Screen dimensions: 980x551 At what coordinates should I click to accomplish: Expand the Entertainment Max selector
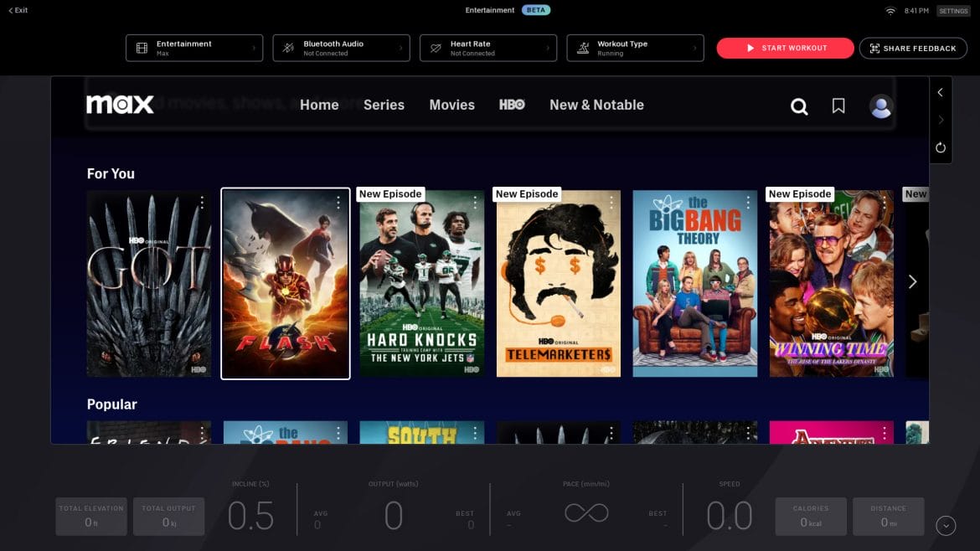point(194,48)
